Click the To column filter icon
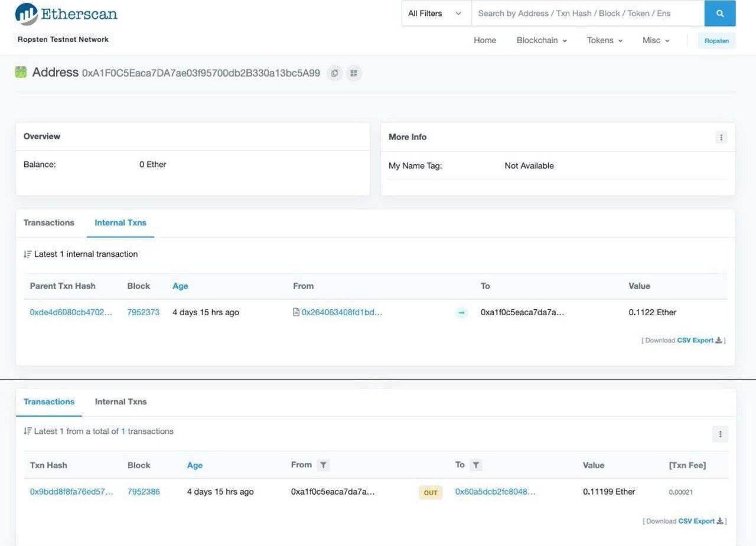Viewport: 756px width, 546px height. 476,465
